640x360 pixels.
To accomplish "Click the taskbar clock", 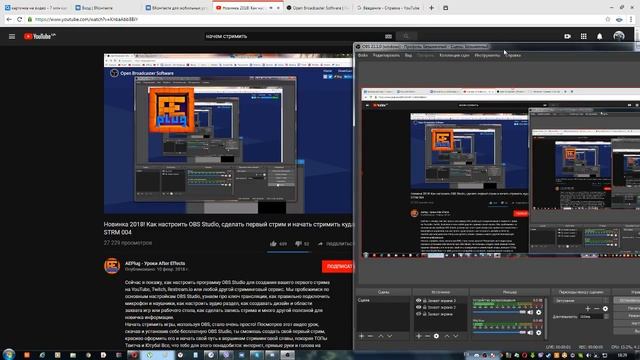I will pos(622,355).
